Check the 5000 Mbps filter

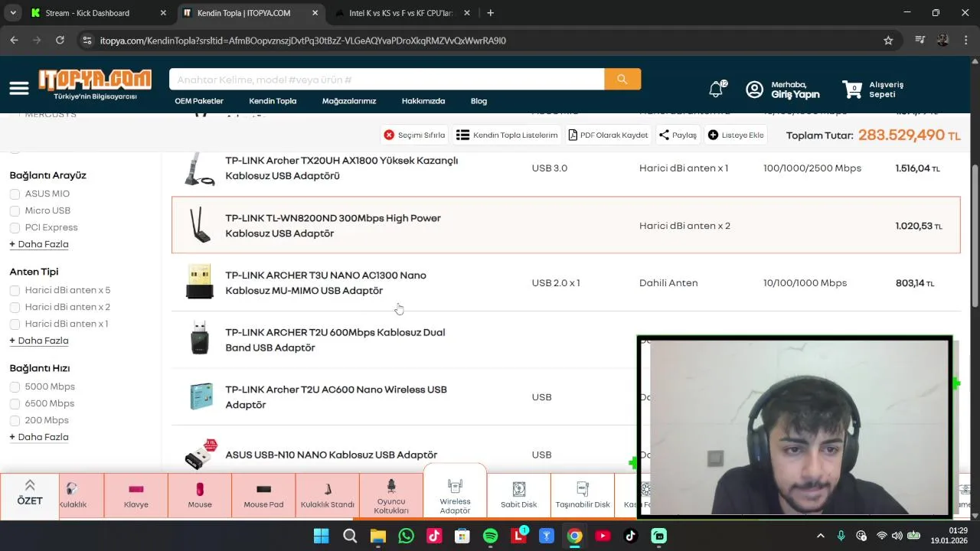15,387
